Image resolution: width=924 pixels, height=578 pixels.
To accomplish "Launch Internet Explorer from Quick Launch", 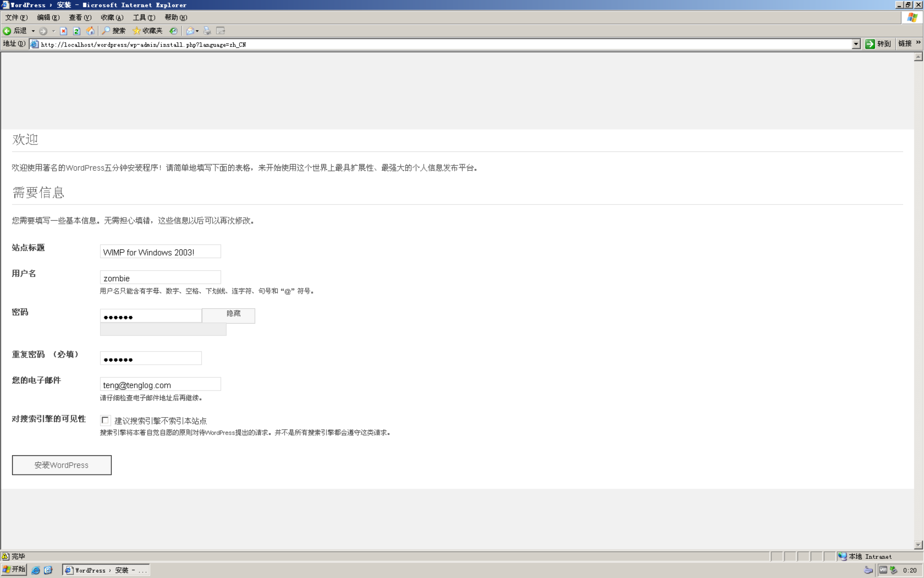I will (x=35, y=570).
